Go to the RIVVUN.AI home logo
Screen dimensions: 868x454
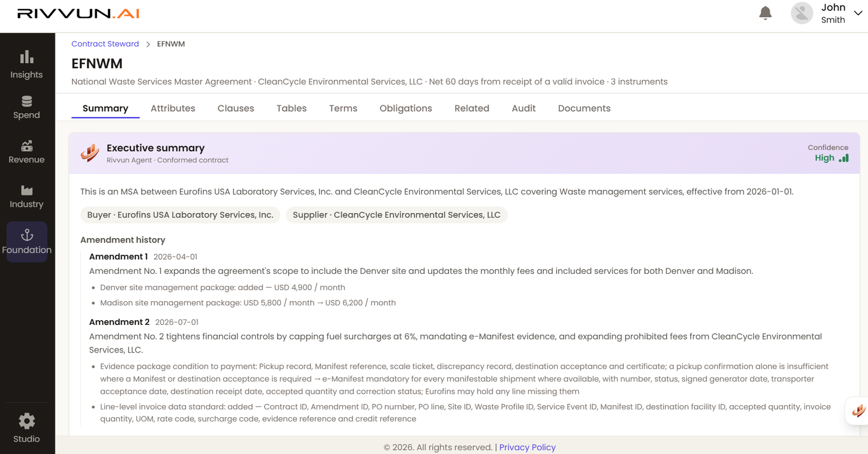click(x=78, y=14)
